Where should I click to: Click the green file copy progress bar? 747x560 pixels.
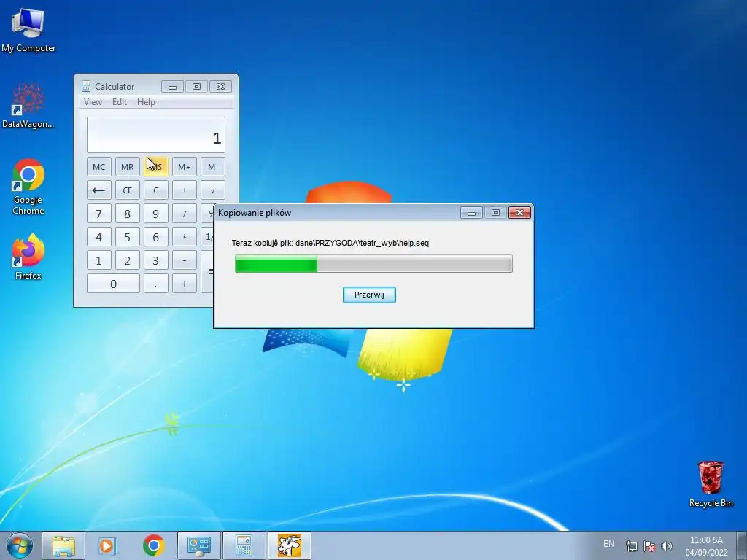click(373, 263)
